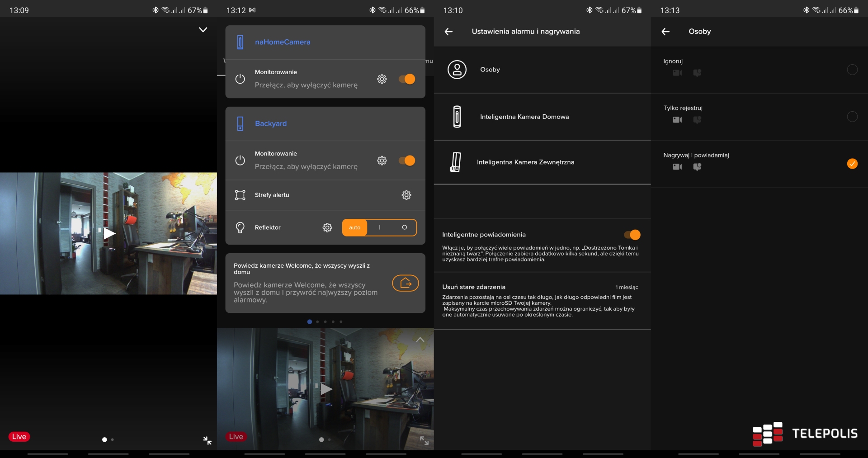Open naHomeCamera monitoring settings gear
Screen dimensions: 868x458
382,79
